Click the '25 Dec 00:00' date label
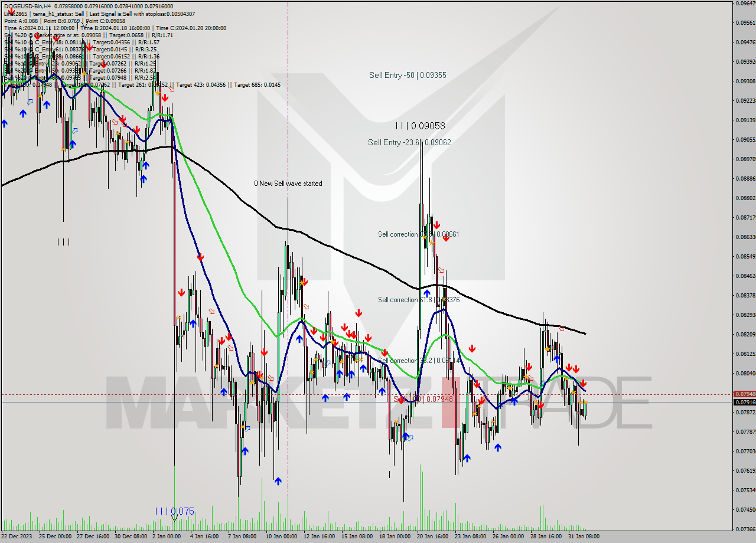 coord(54,537)
